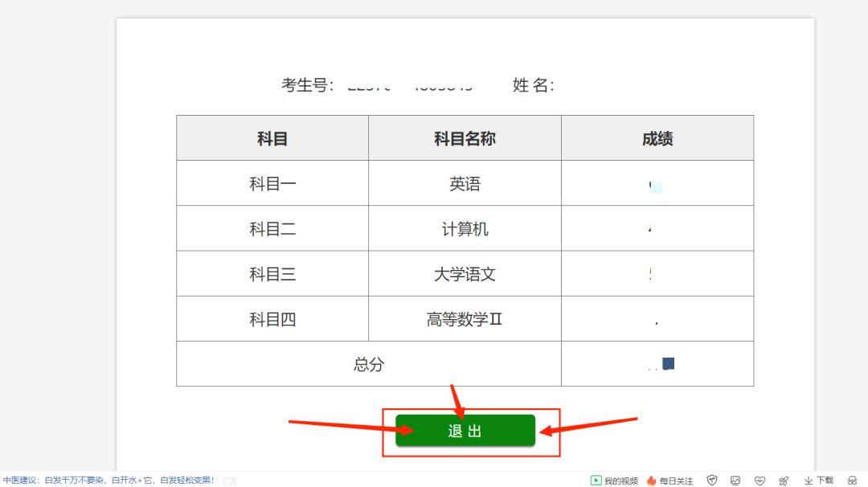The width and height of the screenshot is (868, 487).
Task: Open 我的视频 in the status bar
Action: coord(615,481)
